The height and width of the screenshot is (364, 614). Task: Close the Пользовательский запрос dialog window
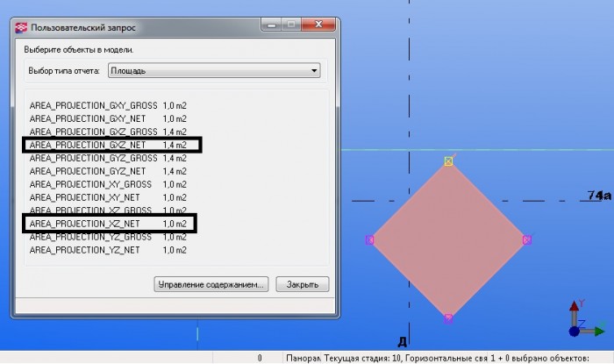318,25
